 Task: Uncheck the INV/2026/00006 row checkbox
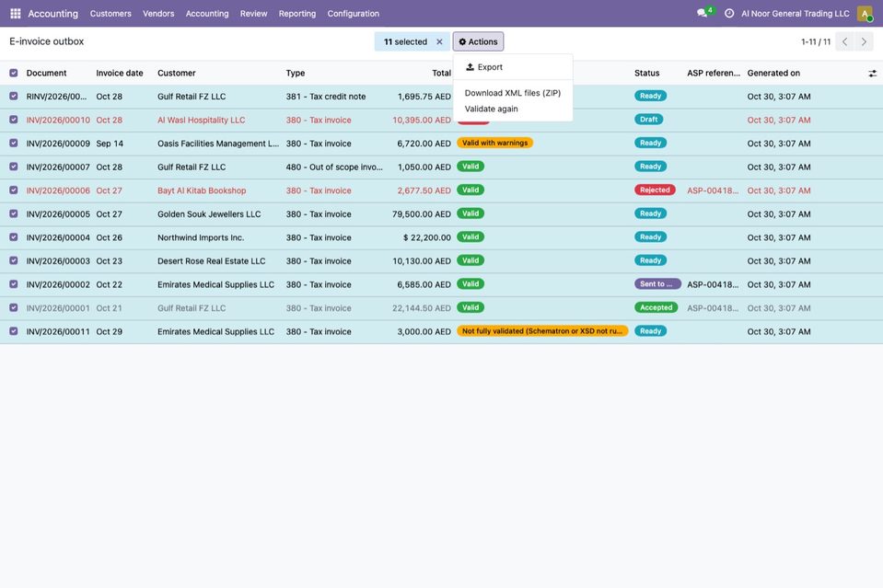14,190
